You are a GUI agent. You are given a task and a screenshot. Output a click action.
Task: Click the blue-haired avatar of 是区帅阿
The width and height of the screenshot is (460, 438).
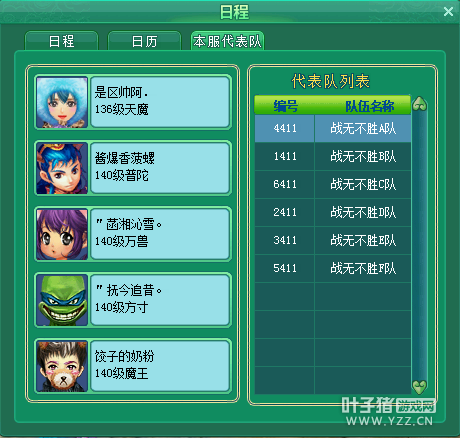(62, 102)
